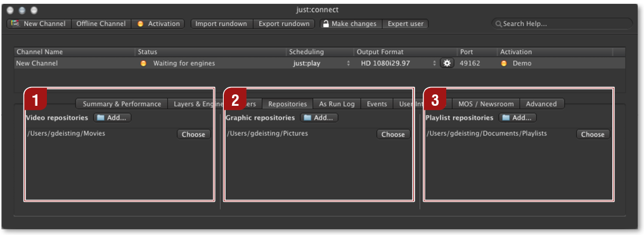
Task: Open Activation from the toolbar
Action: [x=158, y=24]
